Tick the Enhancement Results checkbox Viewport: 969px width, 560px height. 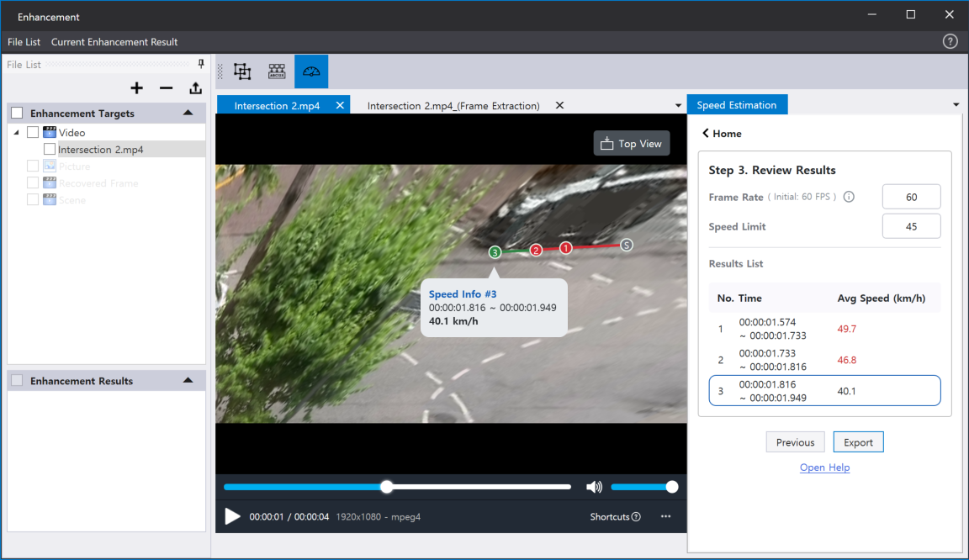(x=17, y=381)
